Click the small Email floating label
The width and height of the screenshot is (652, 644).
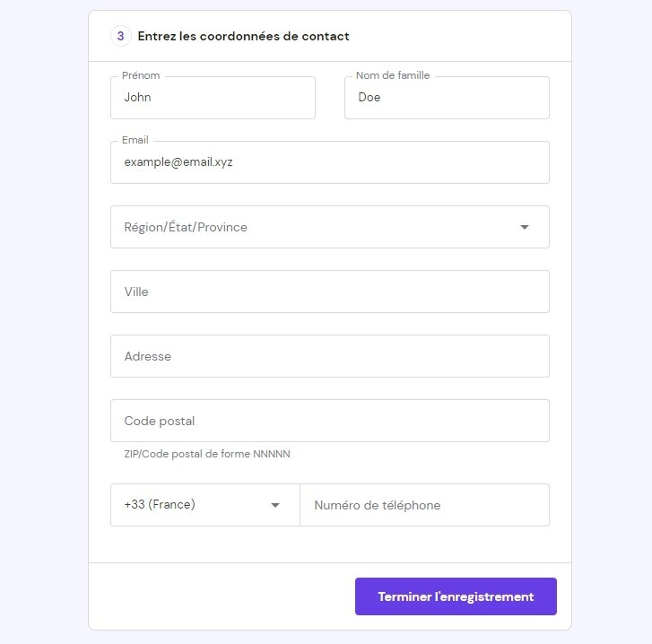pos(135,141)
